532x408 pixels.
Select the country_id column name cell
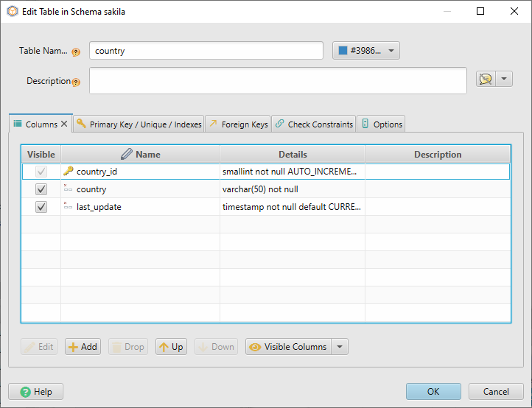pyautogui.click(x=140, y=172)
